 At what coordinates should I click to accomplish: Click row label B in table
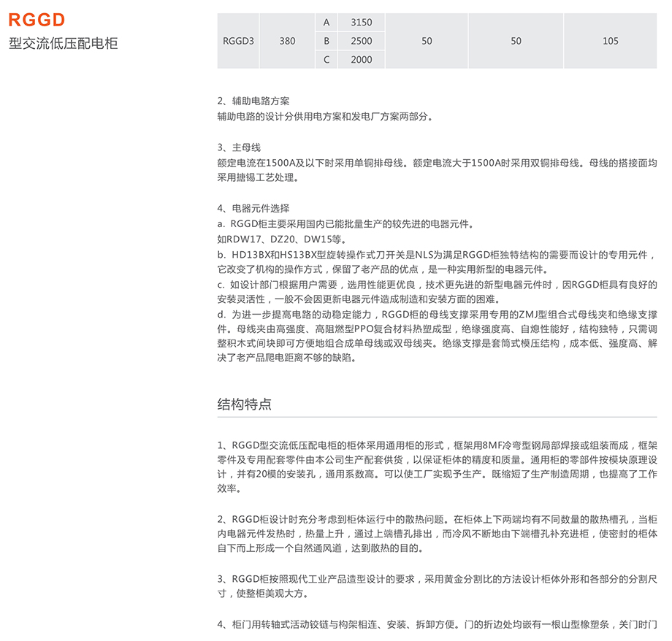(x=327, y=41)
